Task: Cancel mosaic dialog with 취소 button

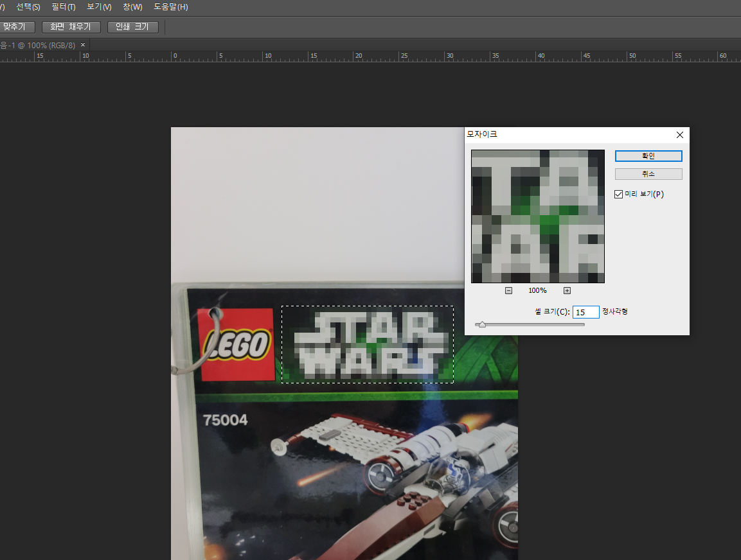Action: pos(648,174)
